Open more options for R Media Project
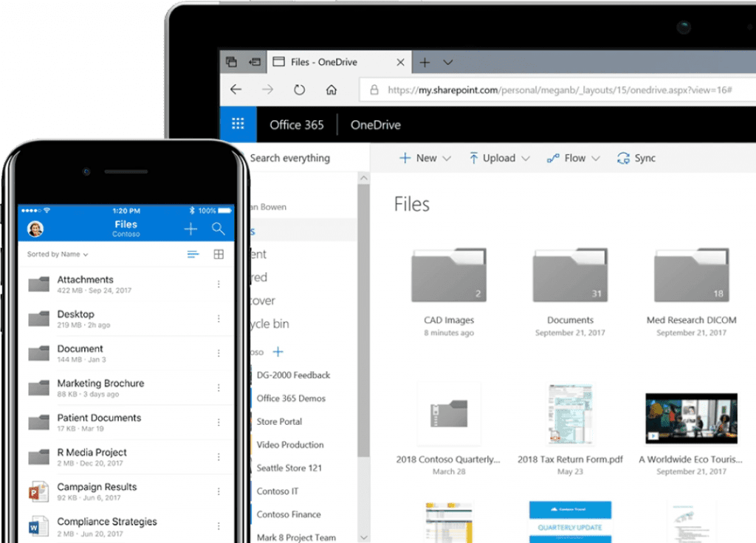This screenshot has height=543, width=756. coord(219,457)
